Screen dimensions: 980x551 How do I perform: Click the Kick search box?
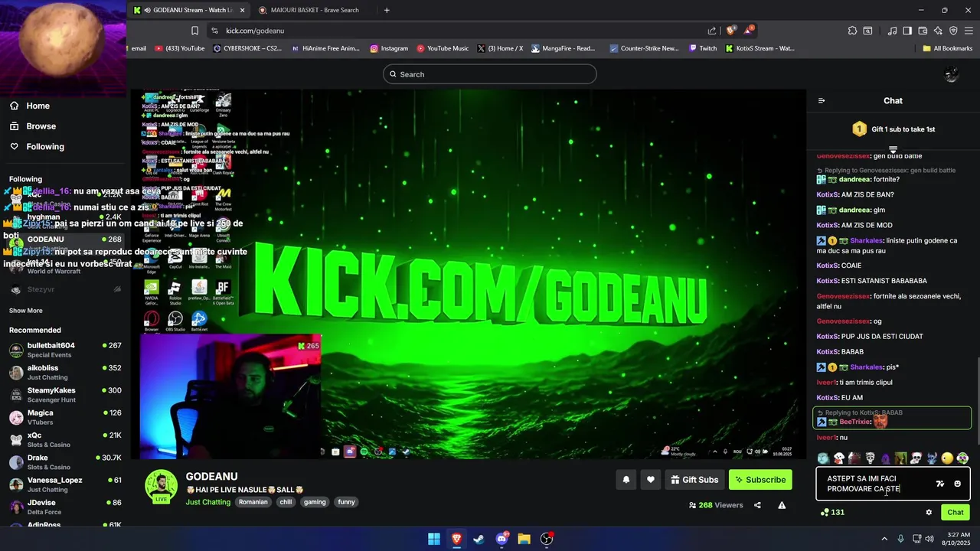coord(490,74)
